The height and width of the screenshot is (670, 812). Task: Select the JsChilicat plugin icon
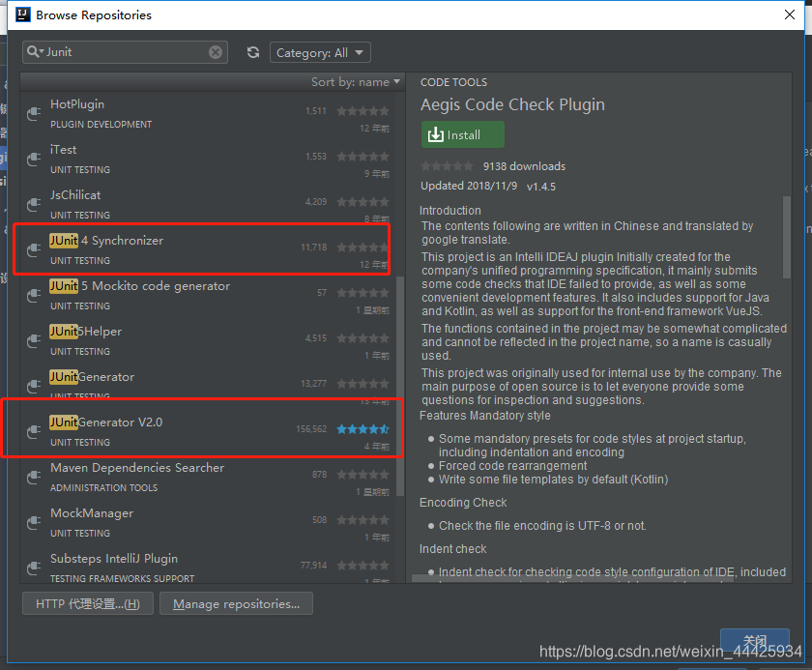pos(34,205)
